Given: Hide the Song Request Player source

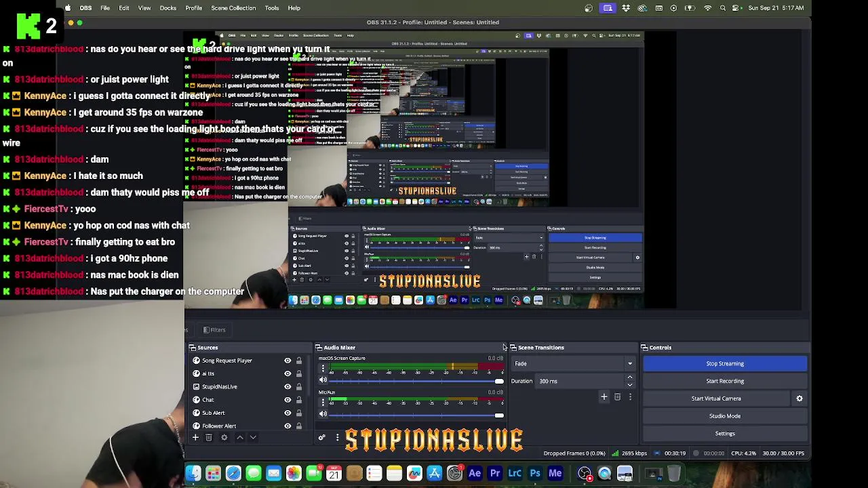Looking at the screenshot, I should tap(288, 361).
